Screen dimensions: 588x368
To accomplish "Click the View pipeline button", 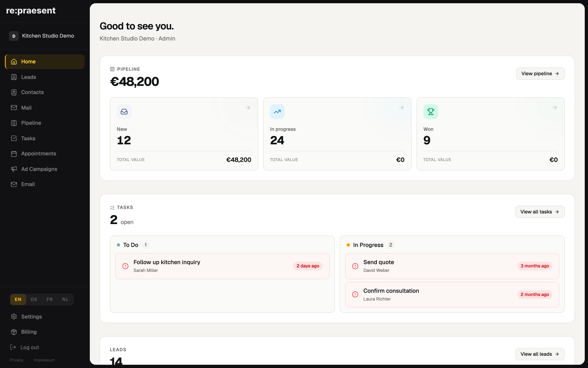I will coord(540,74).
